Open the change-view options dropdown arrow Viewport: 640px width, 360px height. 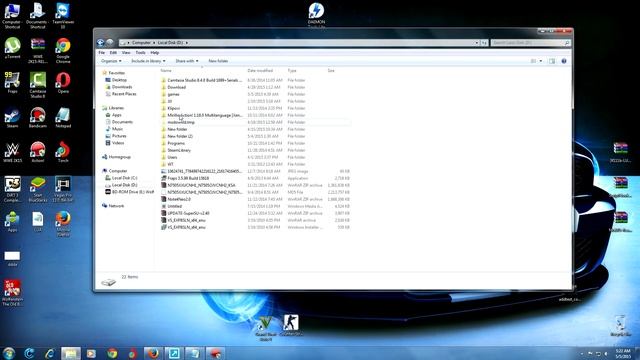click(541, 61)
